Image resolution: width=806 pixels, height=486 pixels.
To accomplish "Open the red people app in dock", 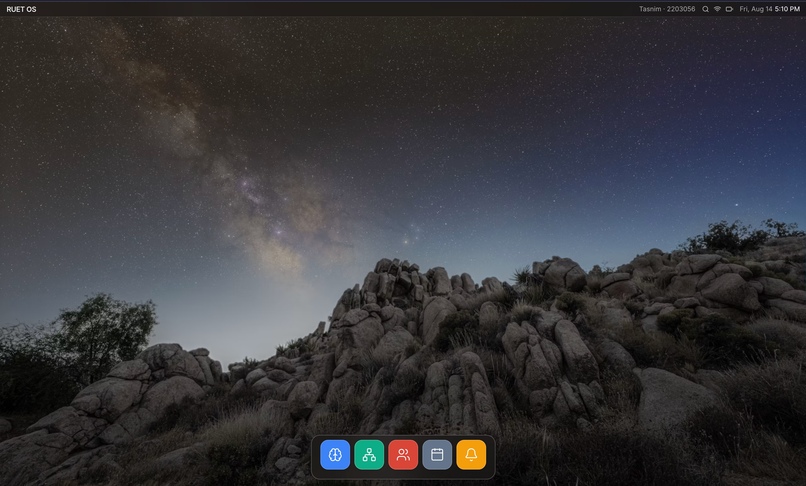I will click(x=403, y=455).
